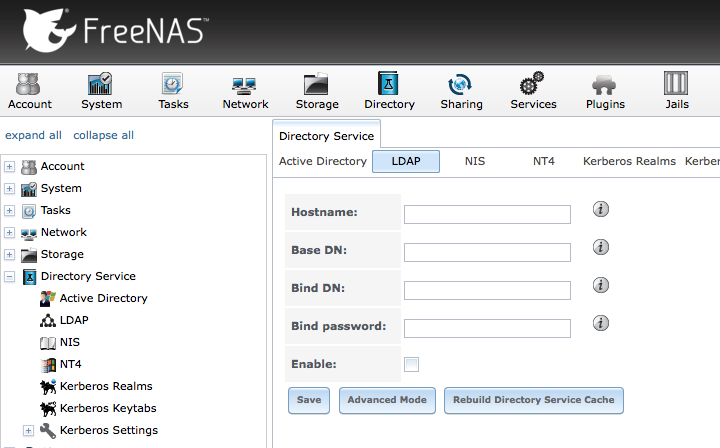Open the Jails toolbar icon
720x448 pixels.
pyautogui.click(x=676, y=83)
